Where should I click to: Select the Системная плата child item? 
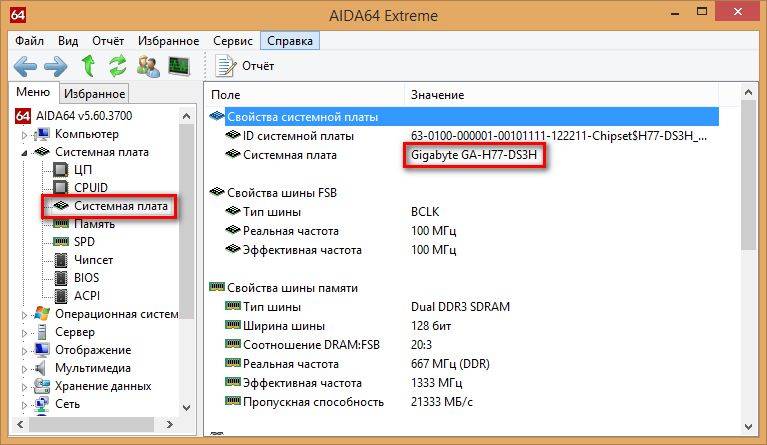[x=121, y=206]
